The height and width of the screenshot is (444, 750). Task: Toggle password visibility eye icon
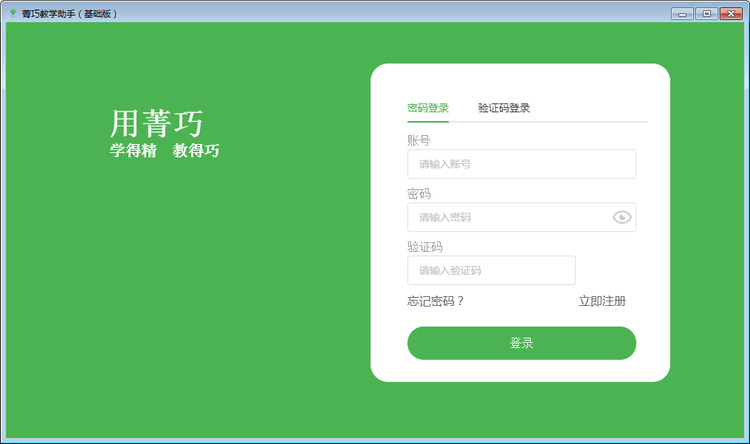pyautogui.click(x=622, y=217)
